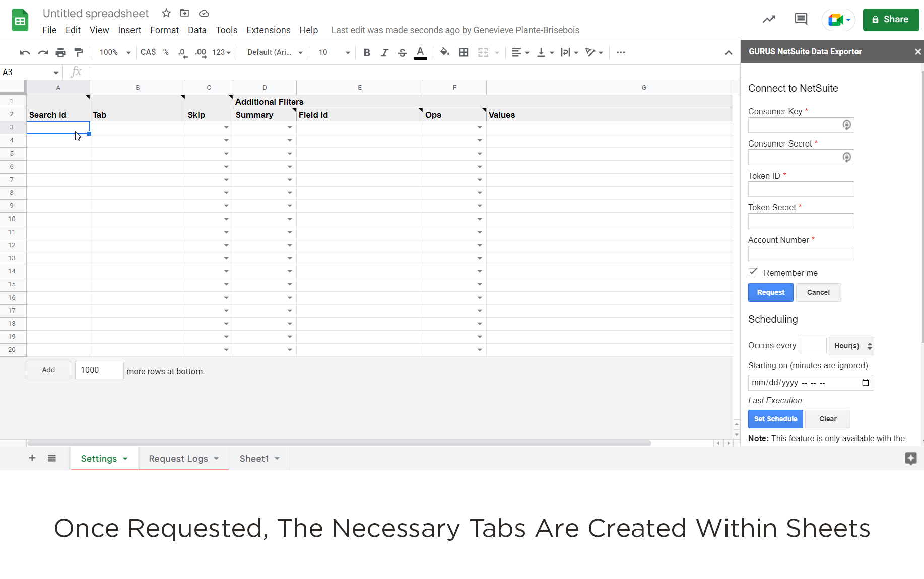
Task: Switch to the Request Logs tab
Action: 178,459
